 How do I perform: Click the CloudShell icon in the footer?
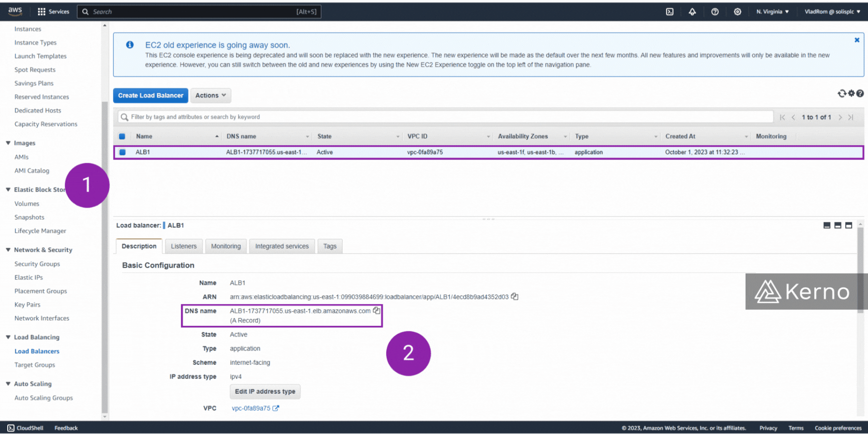tap(11, 428)
